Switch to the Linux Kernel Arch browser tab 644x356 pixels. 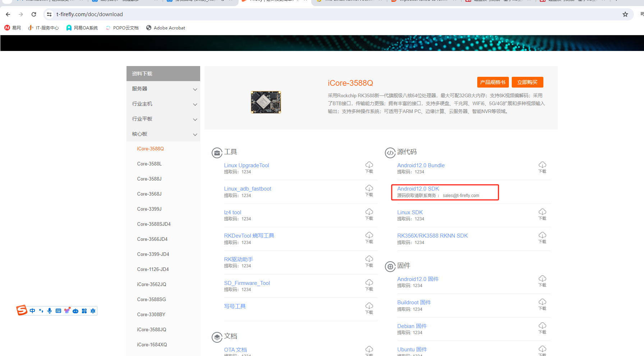(x=345, y=1)
